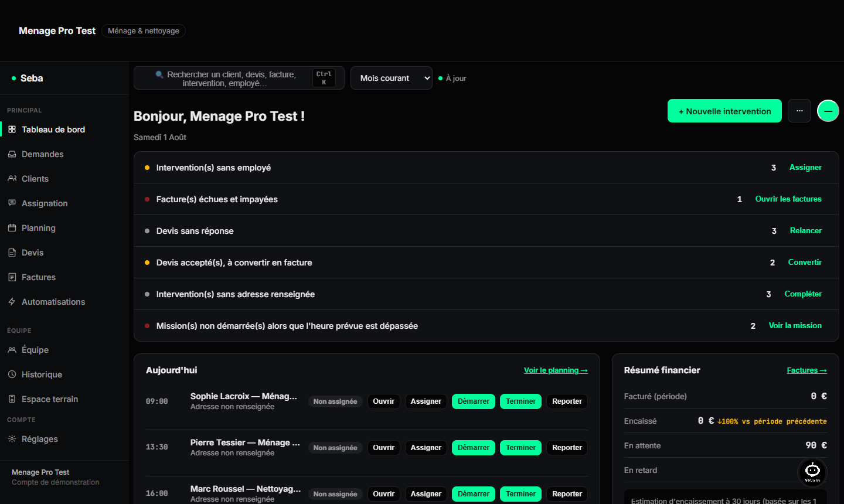Image resolution: width=844 pixels, height=504 pixels.
Task: Click the Devis document icon
Action: point(12,253)
